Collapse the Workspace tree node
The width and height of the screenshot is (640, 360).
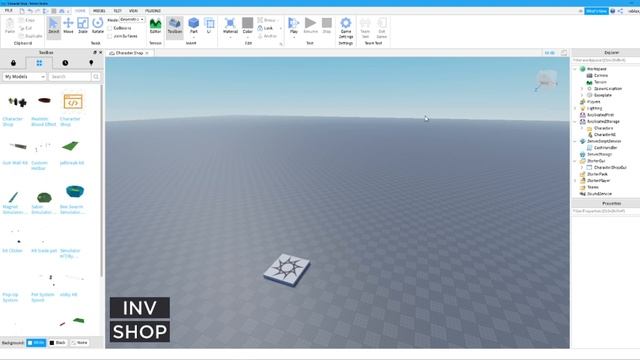click(x=576, y=69)
